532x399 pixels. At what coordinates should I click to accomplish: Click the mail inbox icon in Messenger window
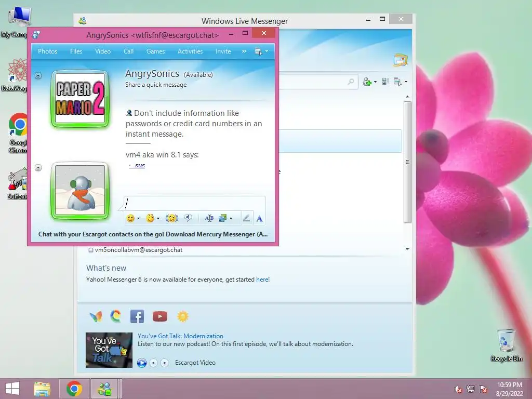(x=401, y=60)
